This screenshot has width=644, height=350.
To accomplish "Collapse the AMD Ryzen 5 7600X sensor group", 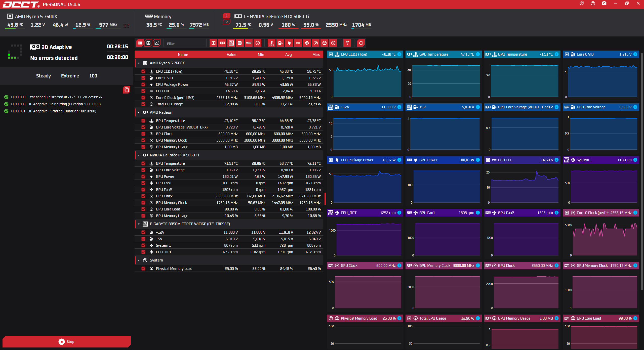I will pos(139,63).
